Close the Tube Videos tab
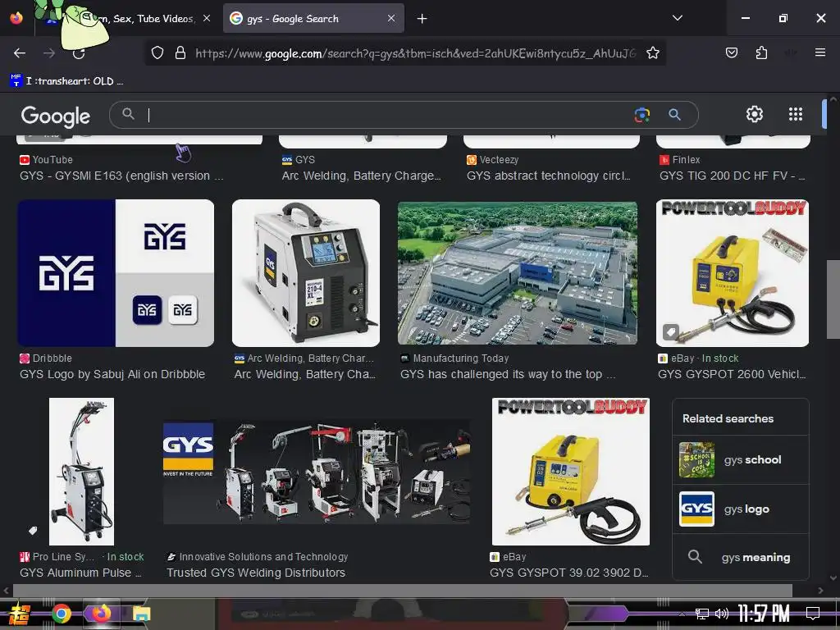This screenshot has width=840, height=630. (206, 18)
